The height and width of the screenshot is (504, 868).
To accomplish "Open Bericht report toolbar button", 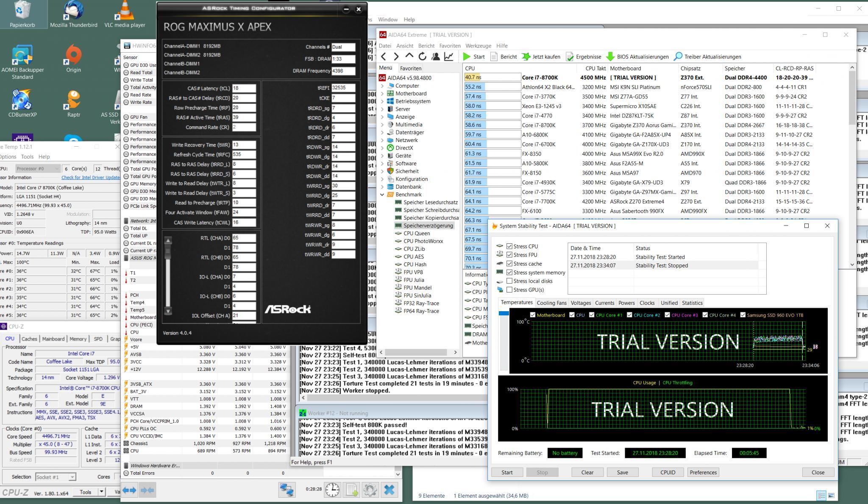I will [504, 56].
